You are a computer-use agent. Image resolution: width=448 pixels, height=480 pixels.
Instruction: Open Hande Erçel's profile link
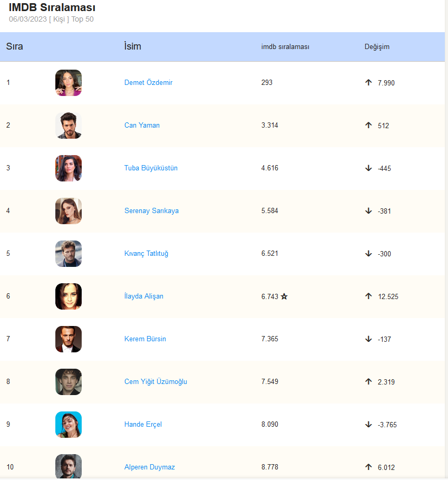(x=143, y=425)
